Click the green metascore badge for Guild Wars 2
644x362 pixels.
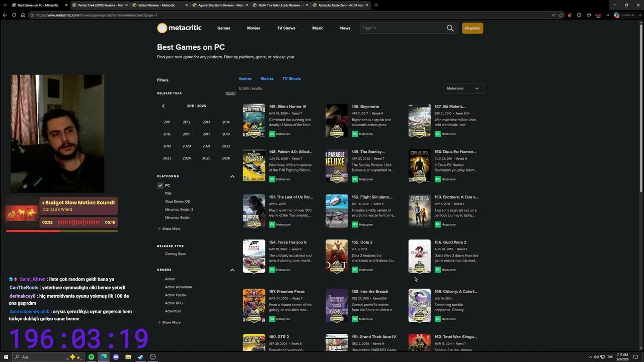tap(438, 269)
